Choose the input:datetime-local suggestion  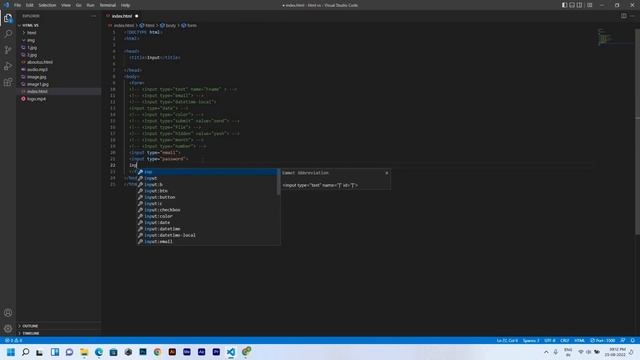click(x=207, y=235)
